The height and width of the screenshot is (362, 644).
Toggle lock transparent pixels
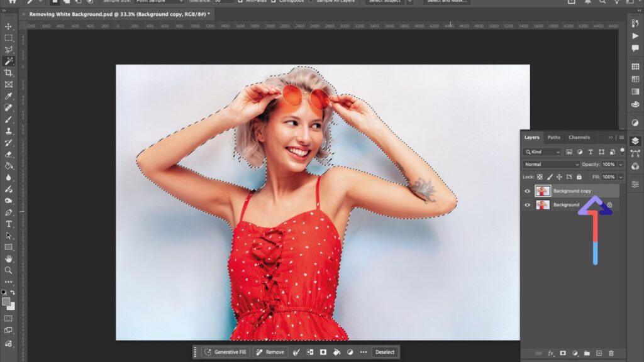click(540, 177)
